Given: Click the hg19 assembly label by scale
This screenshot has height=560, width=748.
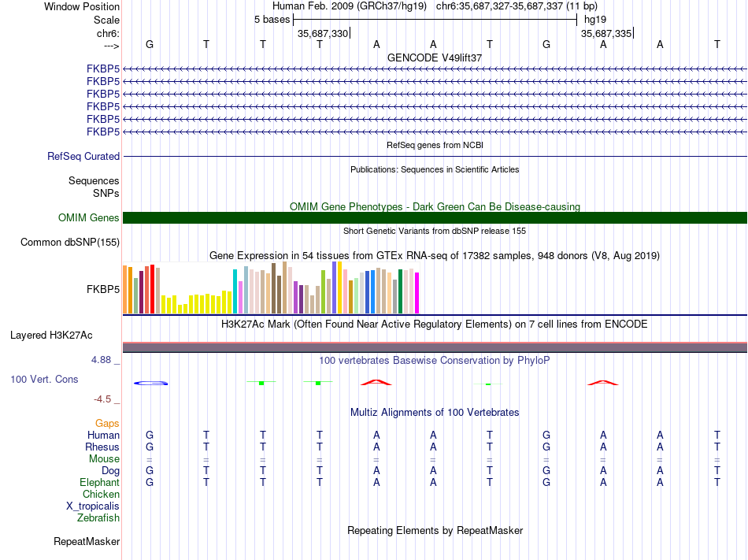Looking at the screenshot, I should [x=595, y=20].
